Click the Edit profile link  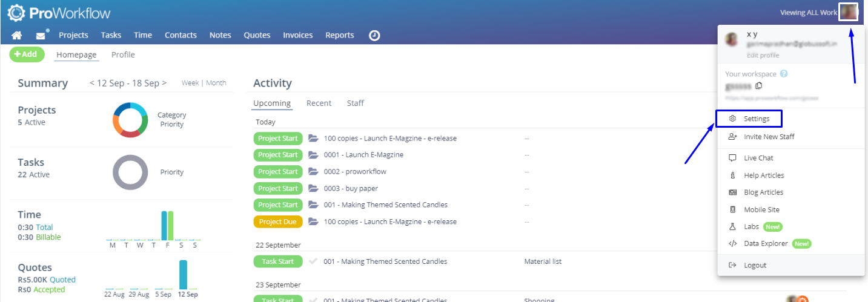(763, 56)
